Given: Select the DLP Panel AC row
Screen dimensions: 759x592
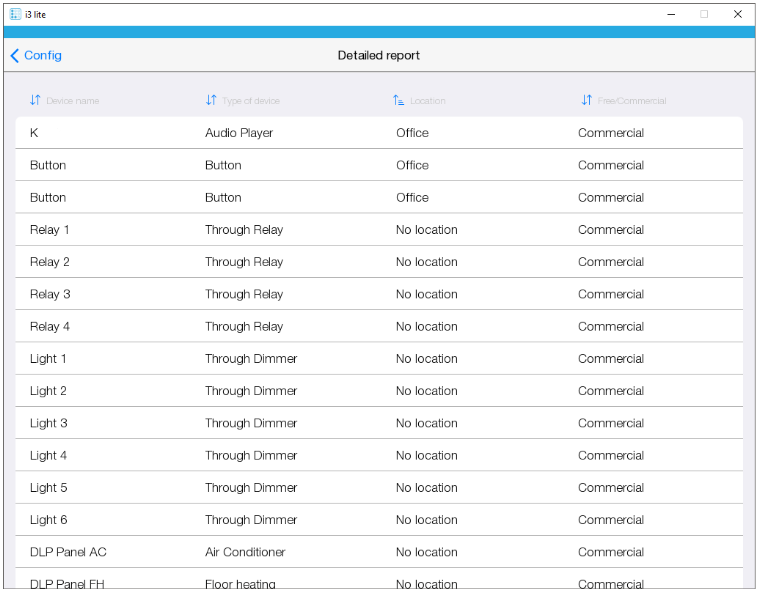Looking at the screenshot, I should [x=379, y=552].
